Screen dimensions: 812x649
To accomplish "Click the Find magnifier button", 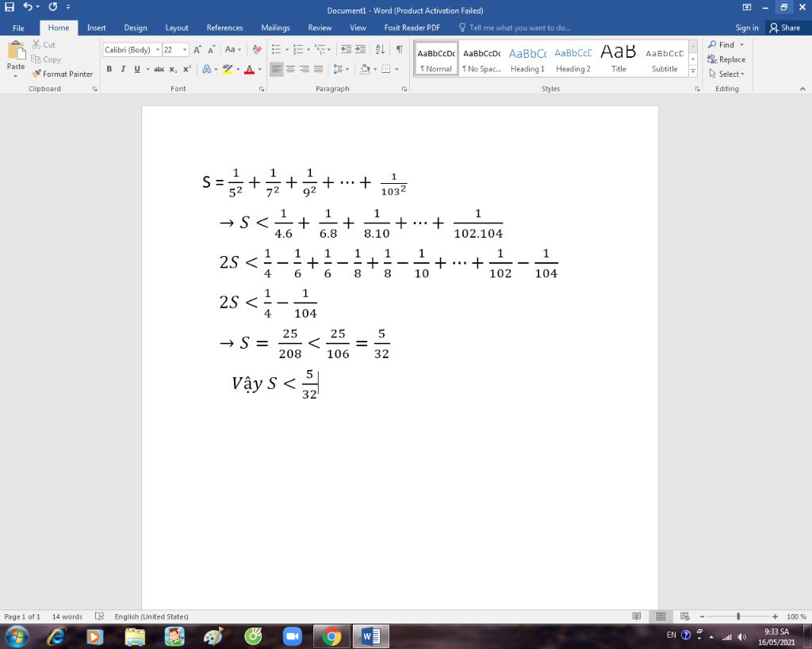I will pyautogui.click(x=722, y=44).
